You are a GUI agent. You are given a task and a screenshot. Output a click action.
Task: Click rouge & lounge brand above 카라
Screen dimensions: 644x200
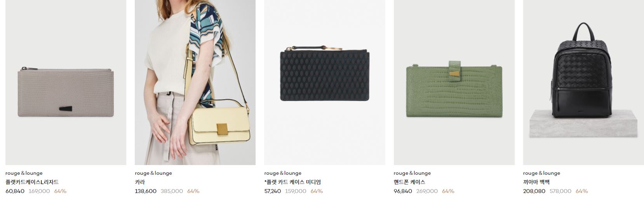153,173
